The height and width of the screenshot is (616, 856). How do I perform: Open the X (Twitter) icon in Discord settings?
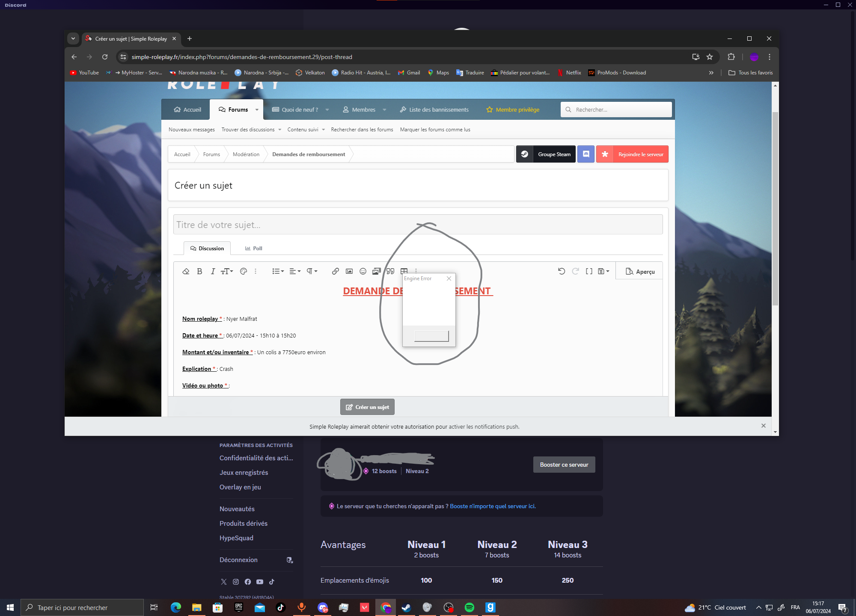(223, 582)
